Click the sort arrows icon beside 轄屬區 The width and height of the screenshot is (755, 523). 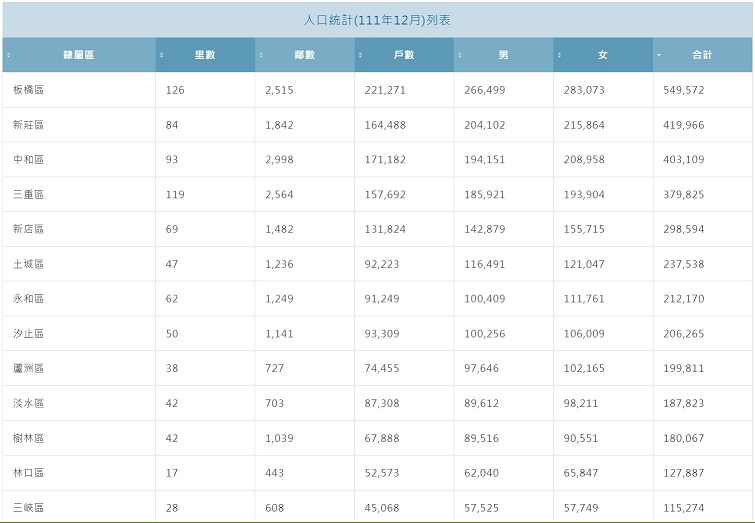[8, 55]
